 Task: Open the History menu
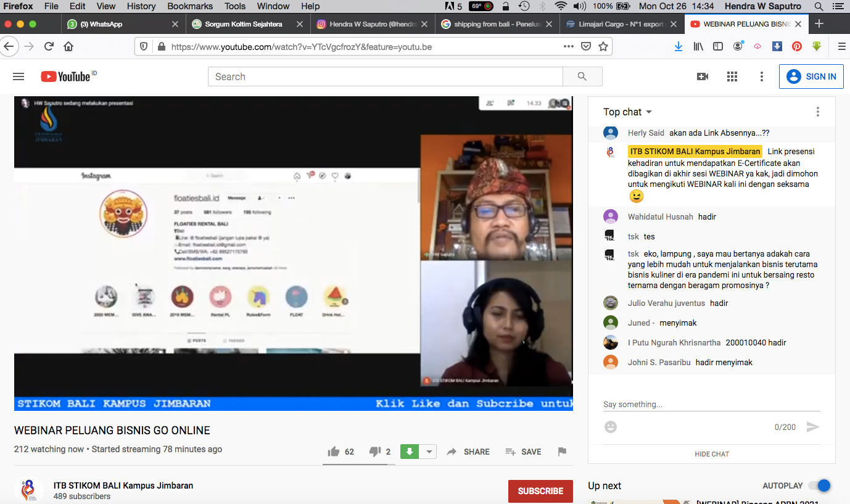141,6
